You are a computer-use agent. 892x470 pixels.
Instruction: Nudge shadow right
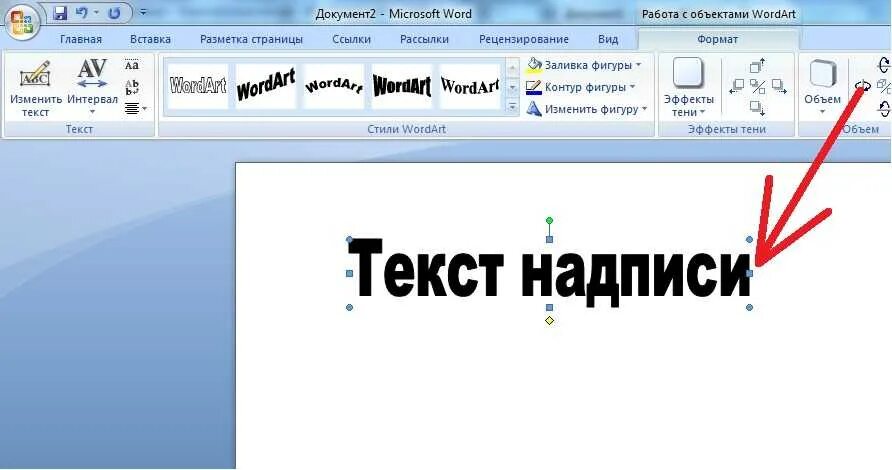(779, 86)
